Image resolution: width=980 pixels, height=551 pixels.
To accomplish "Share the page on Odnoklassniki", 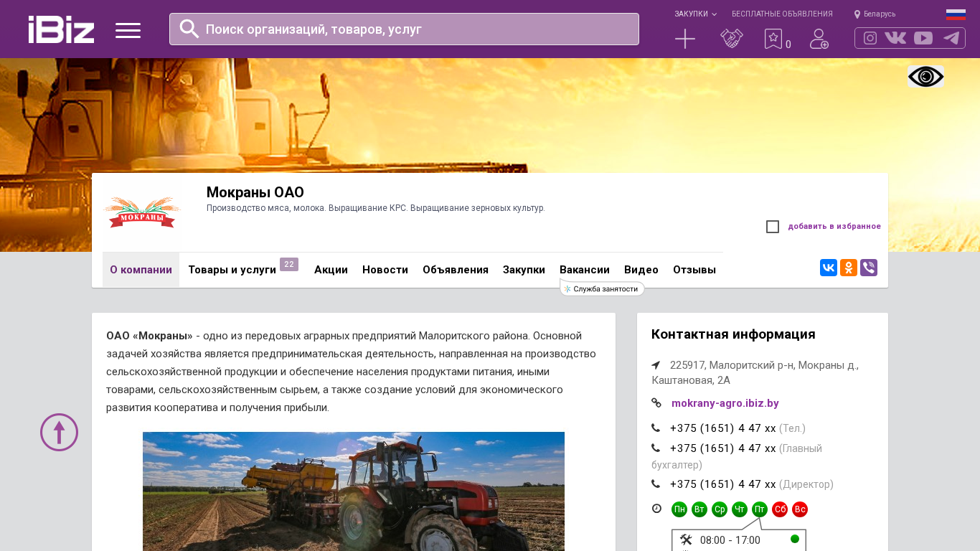I will tap(849, 268).
